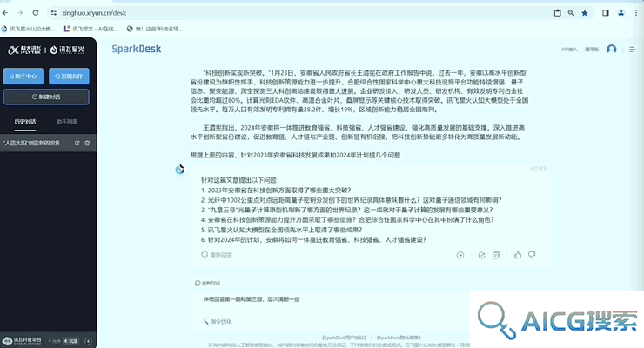The image size is (644, 348).
Task: Collapse the sidebar with arrow button
Action: [x=88, y=341]
